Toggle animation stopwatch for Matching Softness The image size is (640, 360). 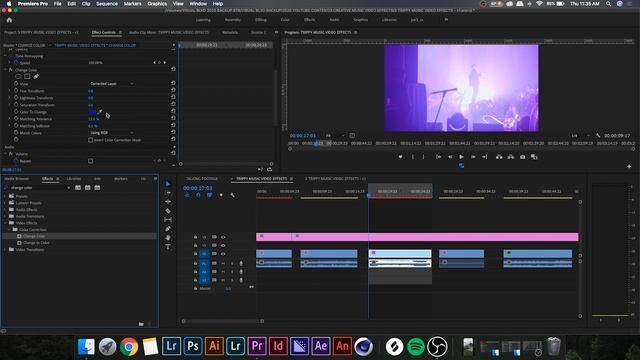click(x=16, y=126)
